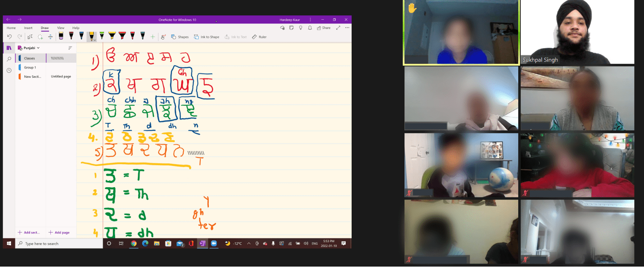The width and height of the screenshot is (644, 270).
Task: Open the search magnifier in sidebar
Action: 9,59
